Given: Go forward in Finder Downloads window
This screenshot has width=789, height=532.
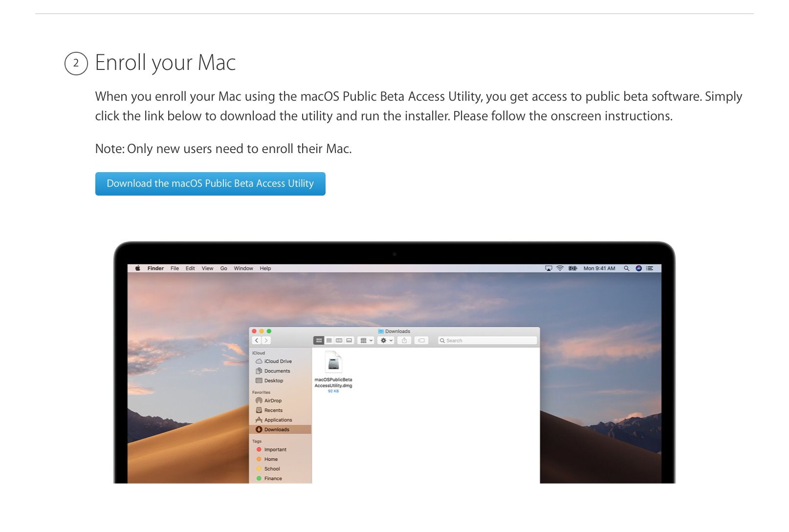Looking at the screenshot, I should (266, 340).
